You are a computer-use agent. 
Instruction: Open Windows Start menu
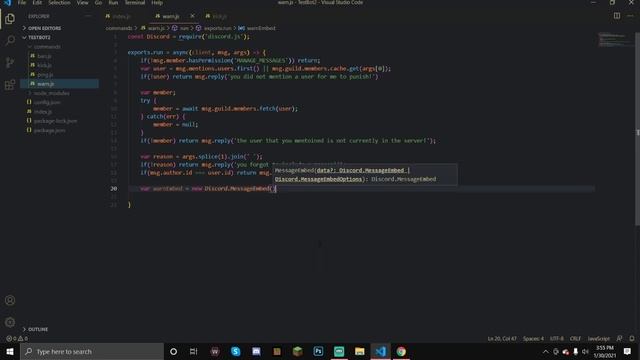pyautogui.click(x=10, y=351)
